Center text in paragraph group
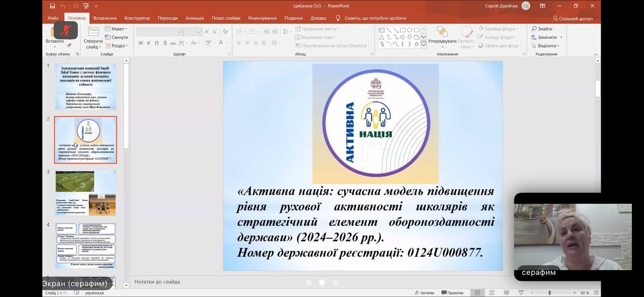644x297 pixels. [x=248, y=43]
